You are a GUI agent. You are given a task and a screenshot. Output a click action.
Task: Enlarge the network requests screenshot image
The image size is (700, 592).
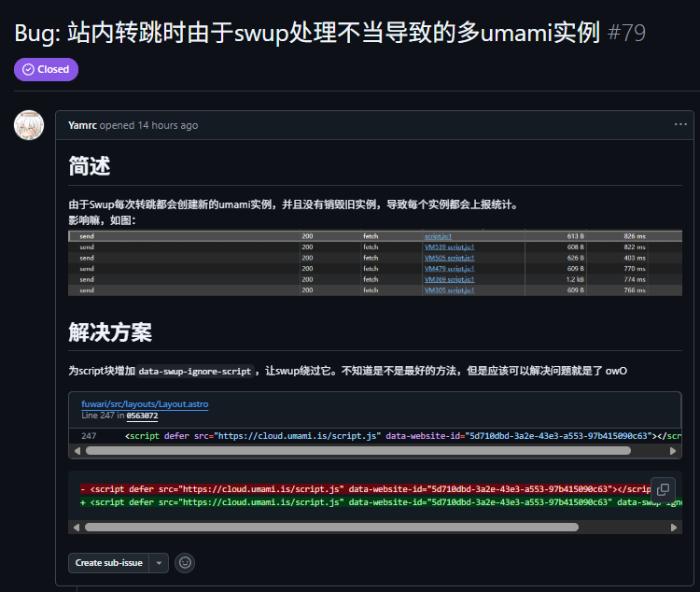click(x=375, y=262)
